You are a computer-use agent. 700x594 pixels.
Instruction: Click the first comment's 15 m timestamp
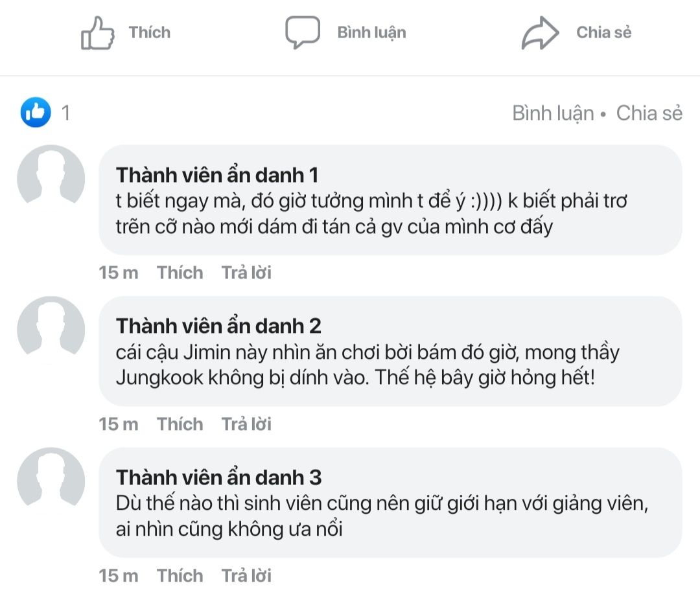click(119, 273)
